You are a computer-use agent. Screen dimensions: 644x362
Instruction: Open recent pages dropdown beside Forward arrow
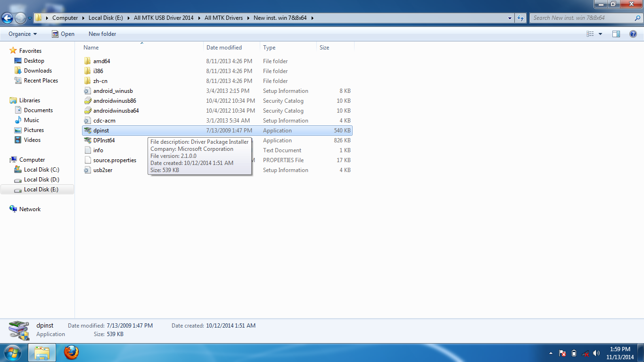pos(30,18)
